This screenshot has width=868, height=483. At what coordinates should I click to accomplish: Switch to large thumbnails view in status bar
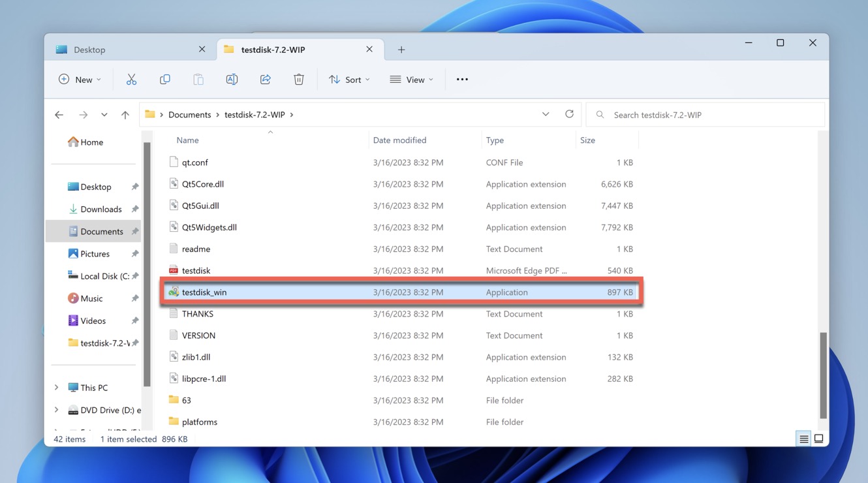818,439
